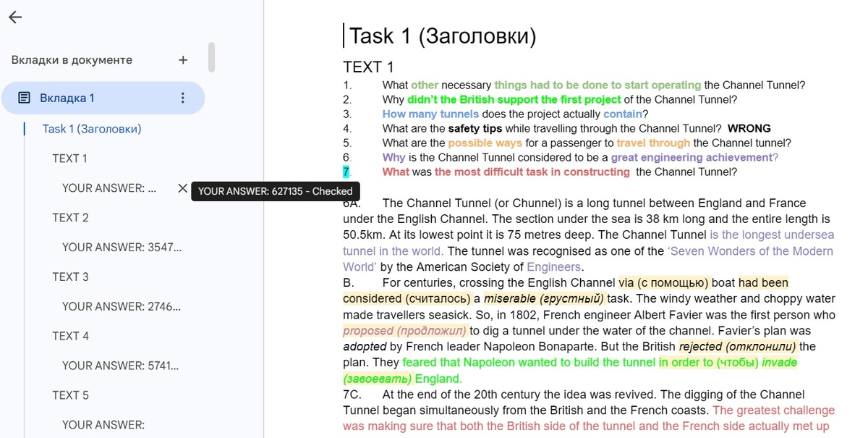Jump to TEXT 4 in the outline

[x=70, y=336]
